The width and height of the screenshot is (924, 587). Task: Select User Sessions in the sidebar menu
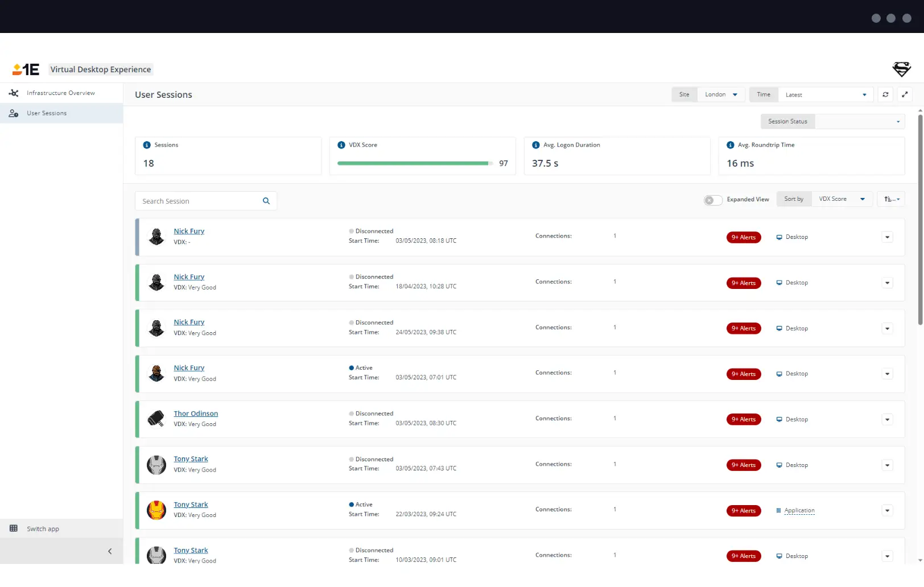tap(47, 113)
